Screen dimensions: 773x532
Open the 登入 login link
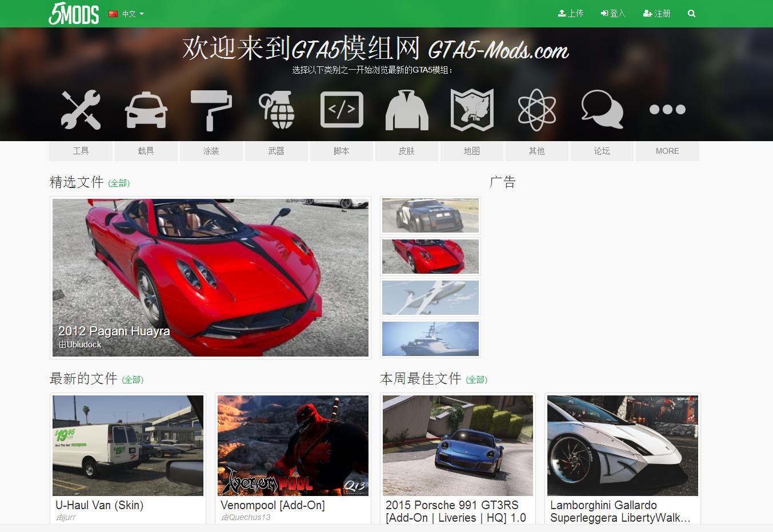(613, 13)
